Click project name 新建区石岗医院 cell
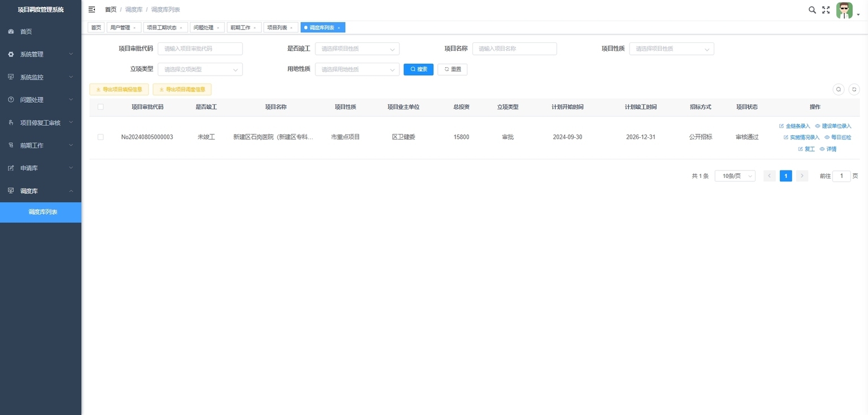868x415 pixels. point(273,137)
